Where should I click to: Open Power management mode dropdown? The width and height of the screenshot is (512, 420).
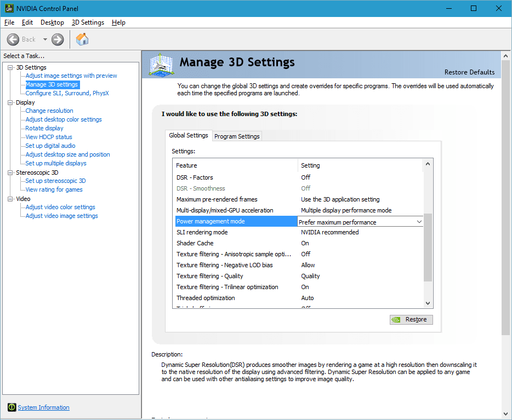click(x=419, y=222)
